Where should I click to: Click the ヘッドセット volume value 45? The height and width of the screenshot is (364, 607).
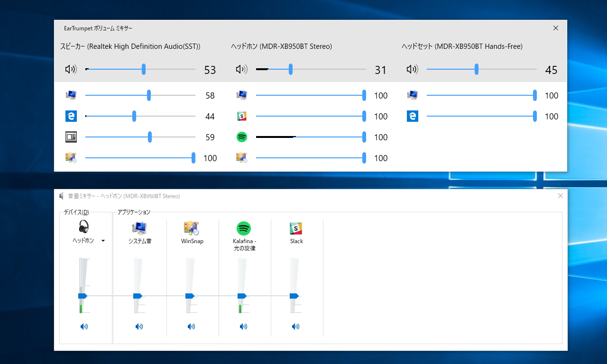[x=552, y=70]
